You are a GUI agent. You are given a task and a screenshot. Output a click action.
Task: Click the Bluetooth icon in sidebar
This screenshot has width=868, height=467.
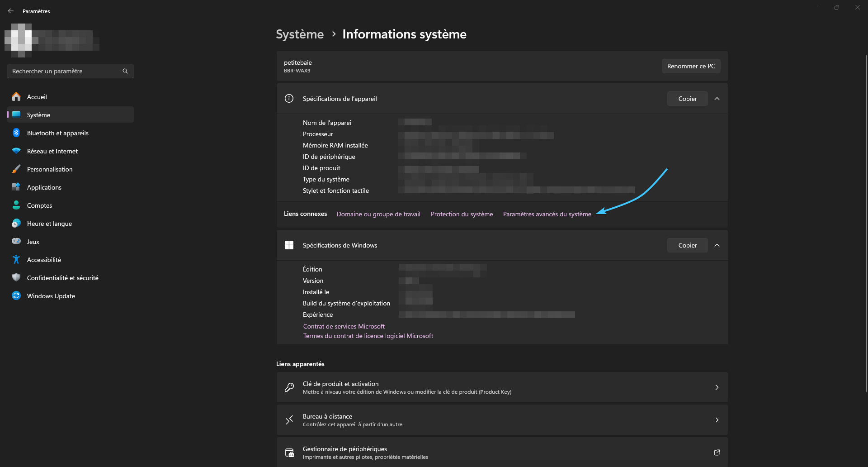[16, 133]
